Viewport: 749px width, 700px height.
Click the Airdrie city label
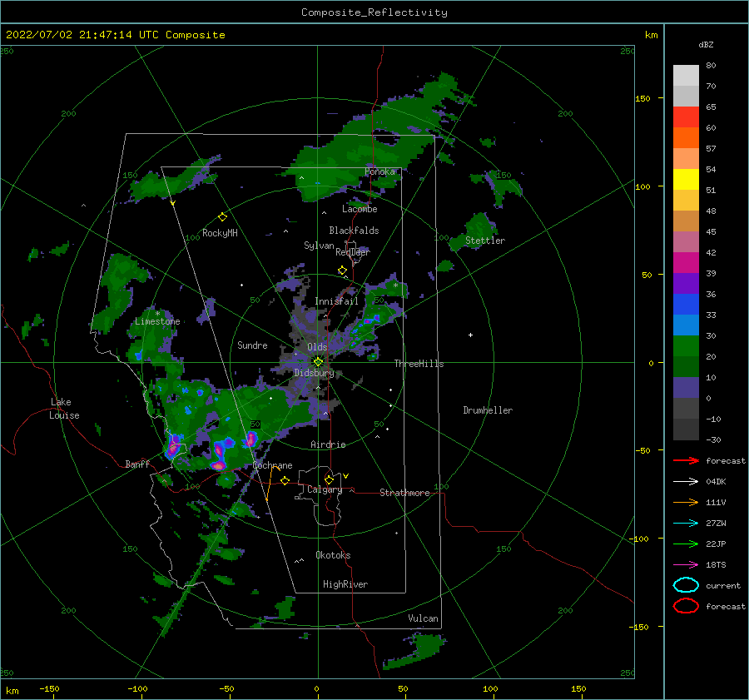328,444
